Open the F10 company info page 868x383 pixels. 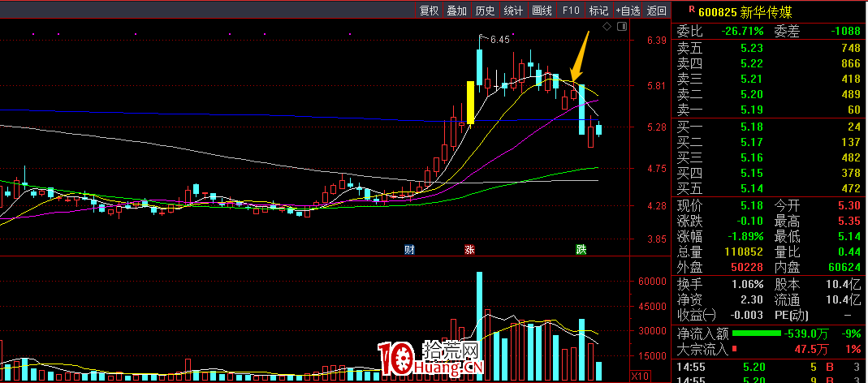click(x=570, y=10)
